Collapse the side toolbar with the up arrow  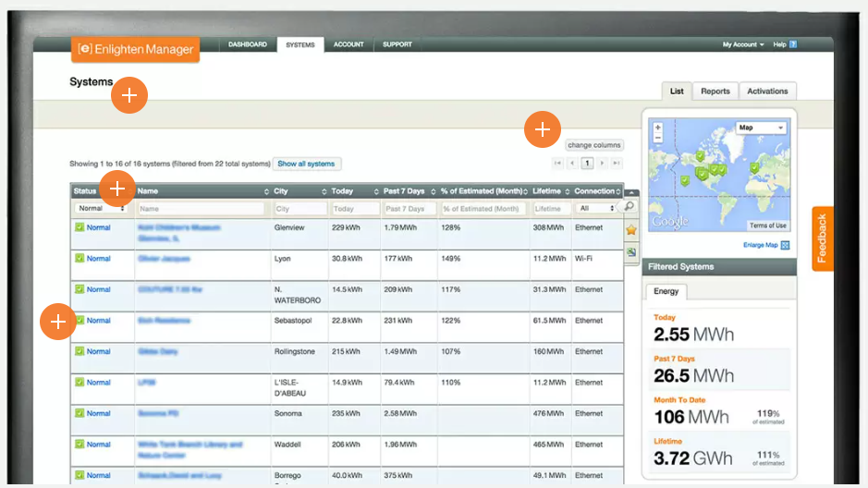631,192
